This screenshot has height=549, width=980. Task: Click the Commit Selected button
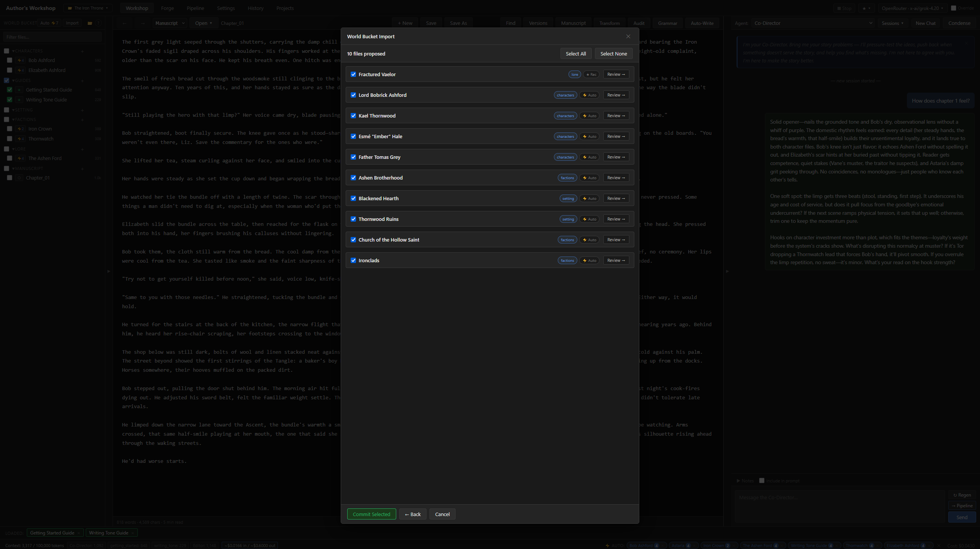371,514
